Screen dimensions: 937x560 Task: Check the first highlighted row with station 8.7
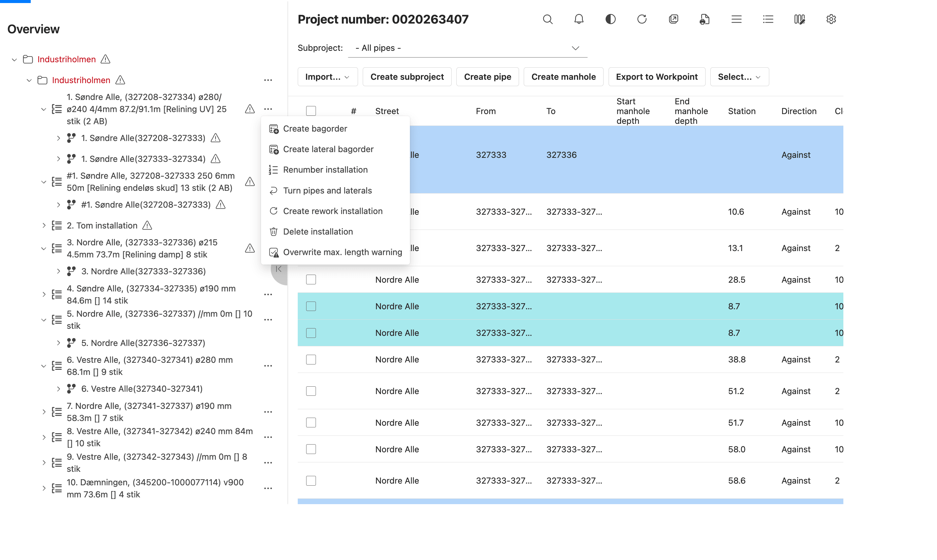click(x=311, y=306)
